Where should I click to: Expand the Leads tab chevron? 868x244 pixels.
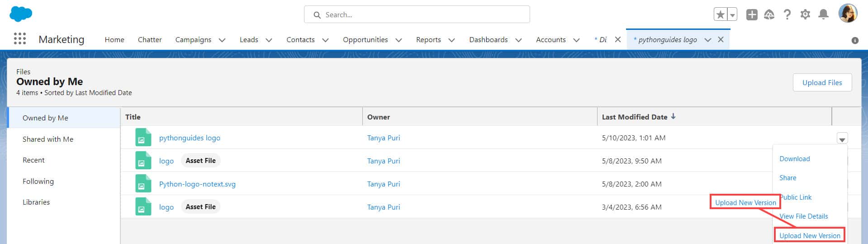pos(269,40)
